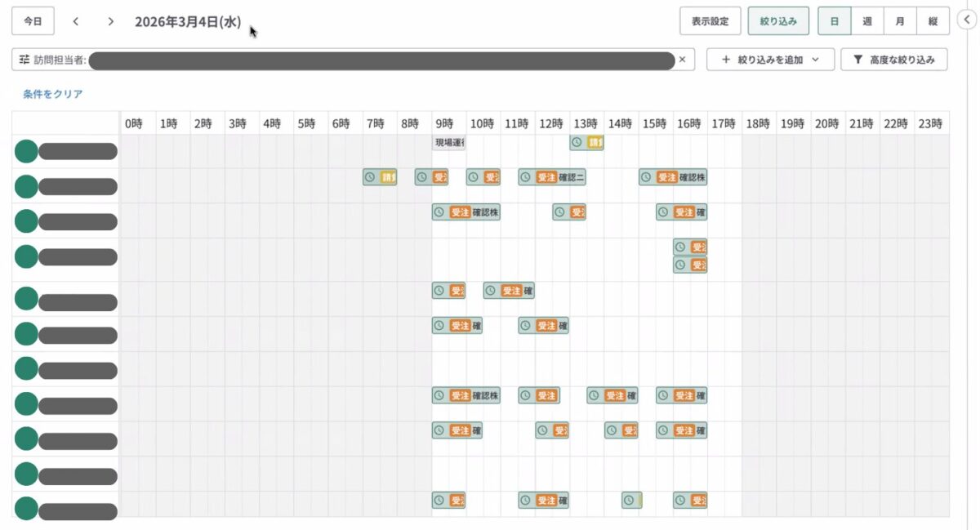This screenshot has width=980, height=530.
Task: Click the 条件をクリア link
Action: (x=53, y=94)
